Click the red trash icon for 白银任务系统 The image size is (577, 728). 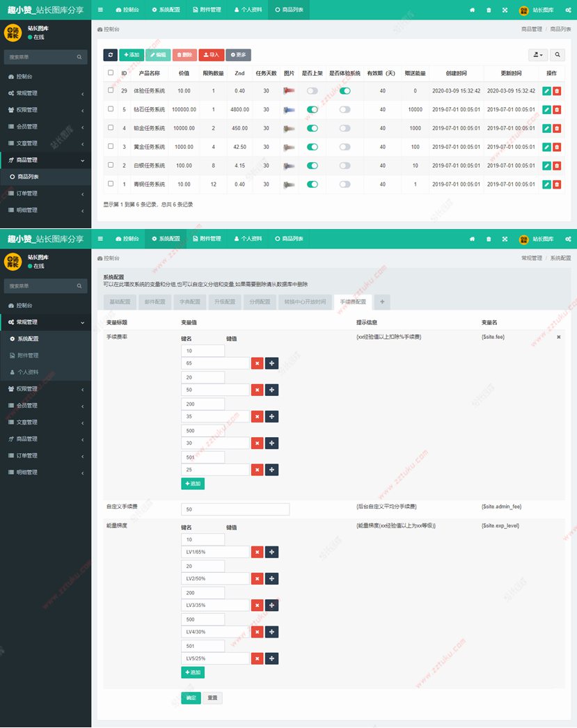557,166
